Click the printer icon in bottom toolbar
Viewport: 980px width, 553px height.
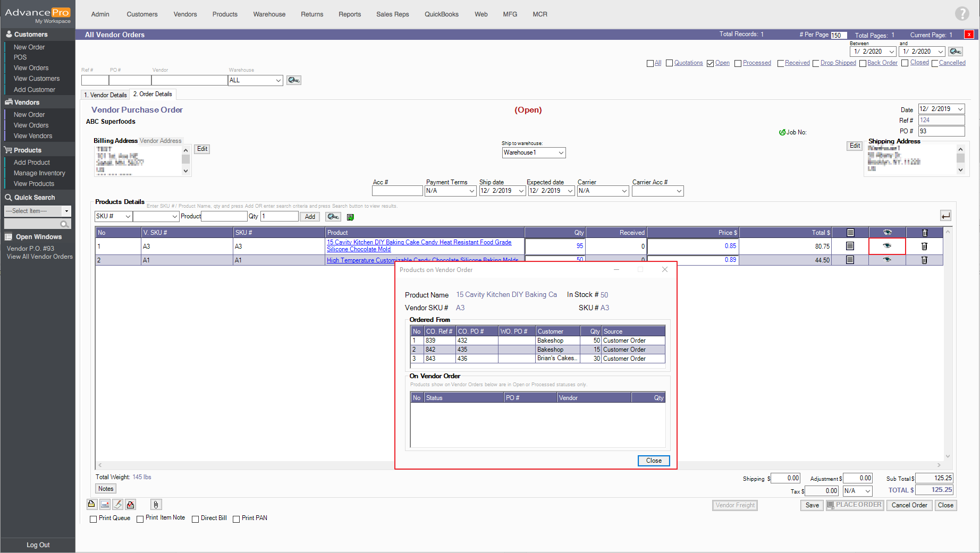91,505
